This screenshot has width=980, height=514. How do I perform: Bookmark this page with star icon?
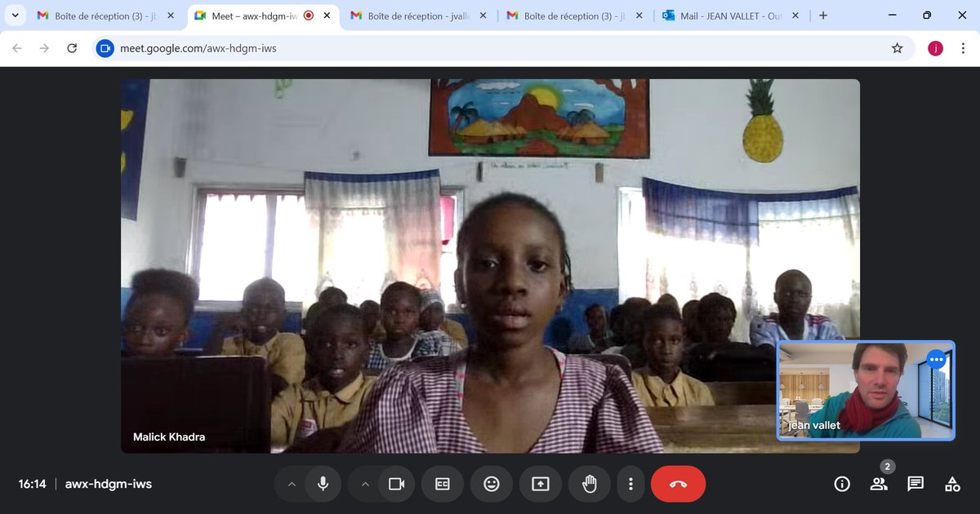pyautogui.click(x=898, y=48)
